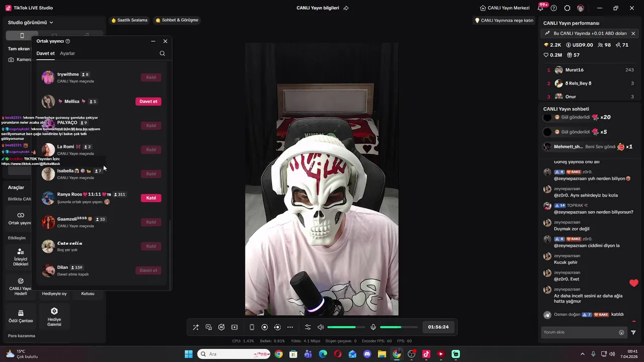Click the replay clip capture icon
The height and width of the screenshot is (362, 644).
tap(277, 327)
